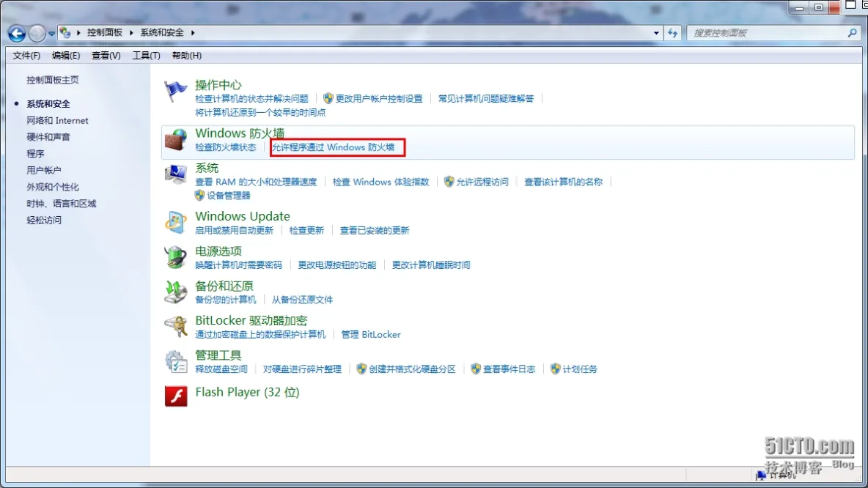Select 外观和个性化 in the sidebar
868x488 pixels.
pos(53,186)
